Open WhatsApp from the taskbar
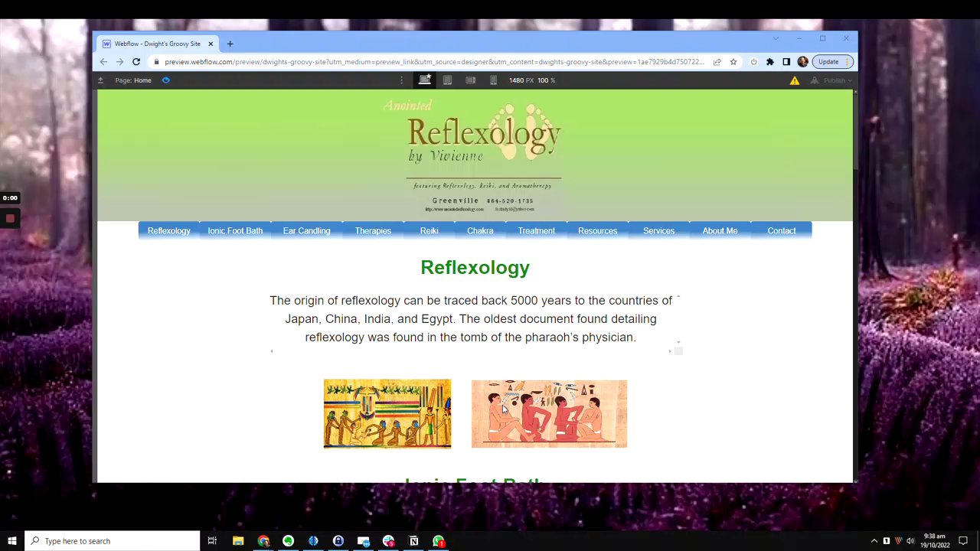 (439, 541)
